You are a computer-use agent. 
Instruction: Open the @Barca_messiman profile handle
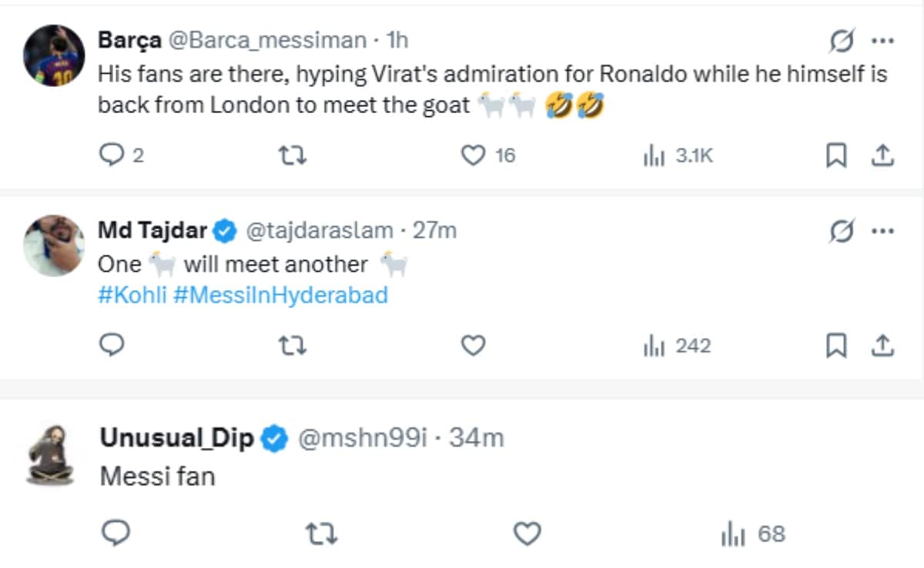(267, 40)
